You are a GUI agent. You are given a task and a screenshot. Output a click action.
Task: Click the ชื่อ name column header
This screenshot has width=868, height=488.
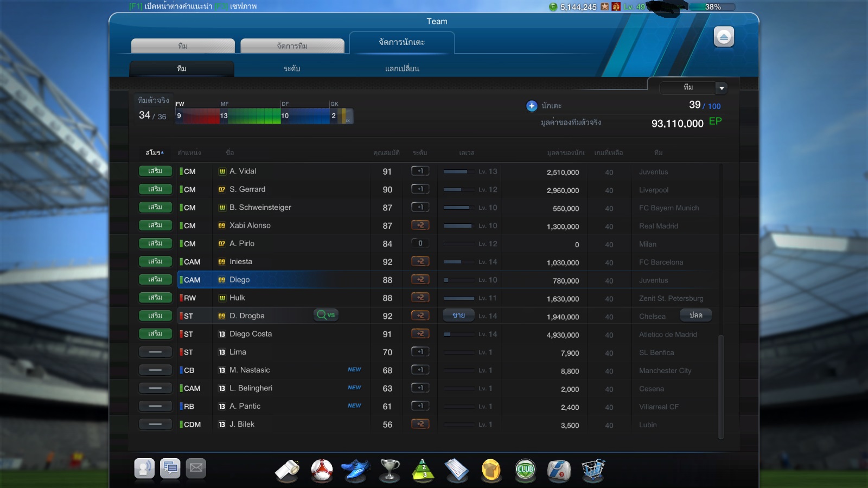pyautogui.click(x=230, y=153)
